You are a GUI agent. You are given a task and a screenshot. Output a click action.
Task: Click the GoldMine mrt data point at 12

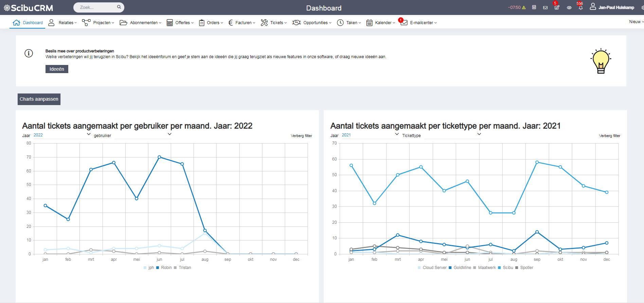point(398,235)
